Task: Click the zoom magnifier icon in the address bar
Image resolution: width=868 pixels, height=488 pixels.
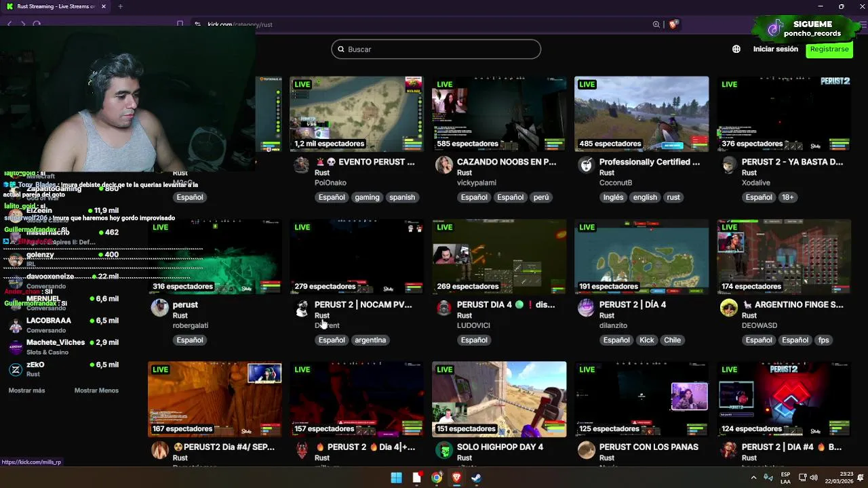Action: coord(656,24)
